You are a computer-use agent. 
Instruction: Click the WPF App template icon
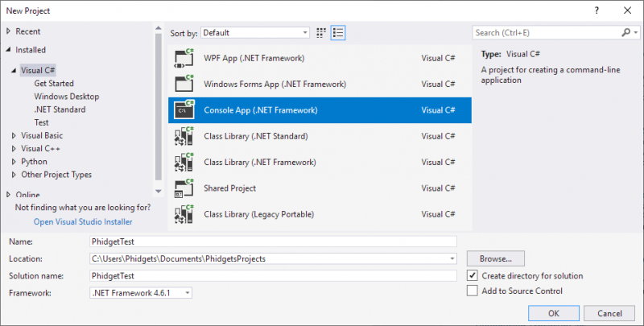184,58
